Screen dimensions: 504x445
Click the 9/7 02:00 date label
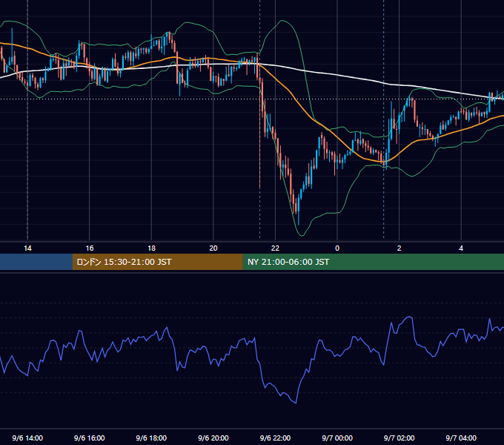coord(399,438)
